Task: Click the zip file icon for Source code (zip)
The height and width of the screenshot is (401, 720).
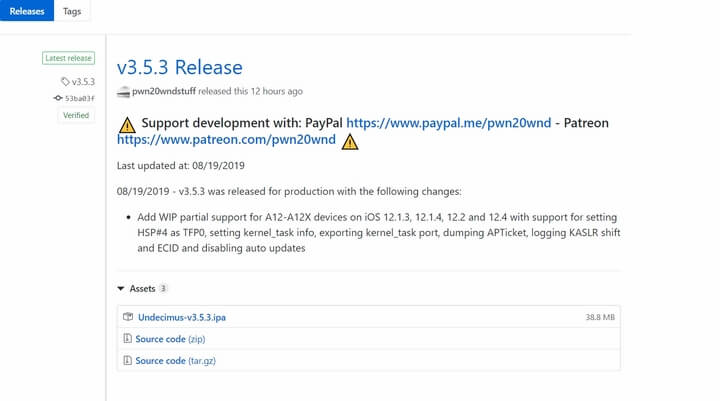Action: pos(127,339)
